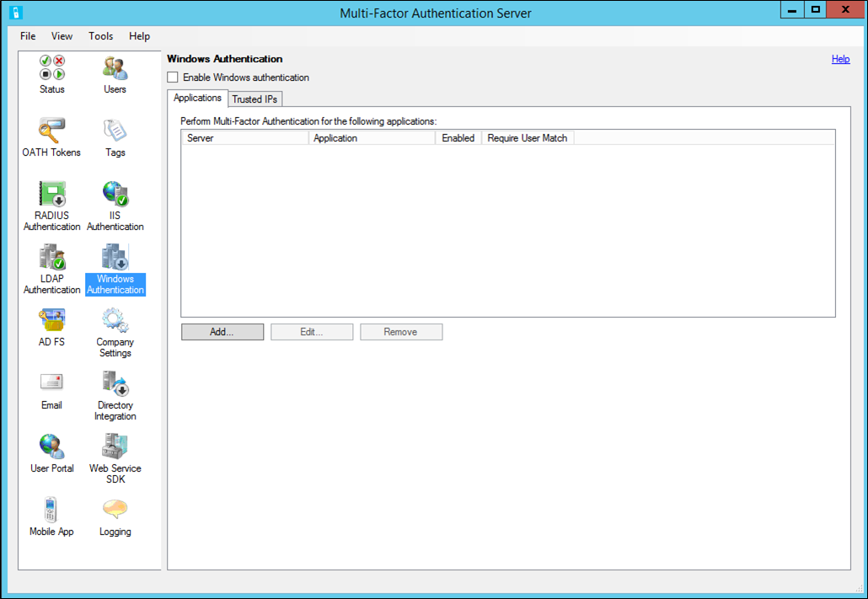
Task: Select the Mobile App icon
Action: [51, 510]
